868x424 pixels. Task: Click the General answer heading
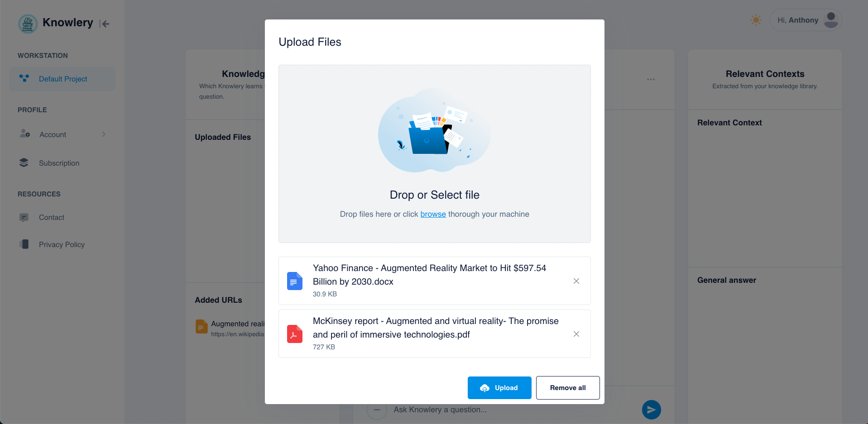pos(727,280)
